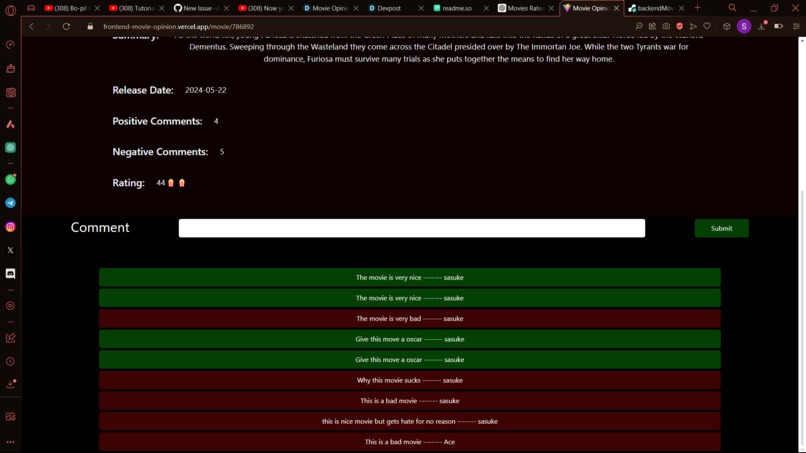
Task: Open Easy Setup sliders icon
Action: [796, 26]
